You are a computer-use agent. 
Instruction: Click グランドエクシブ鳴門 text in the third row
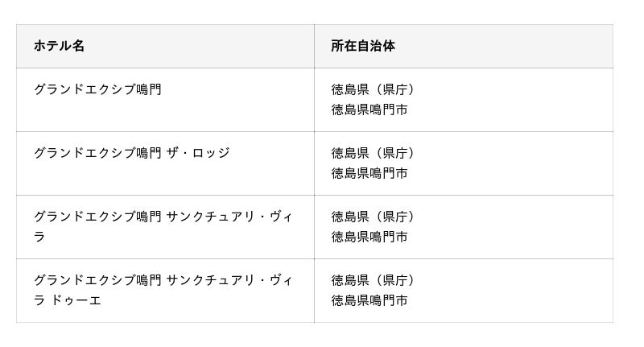coord(97,217)
